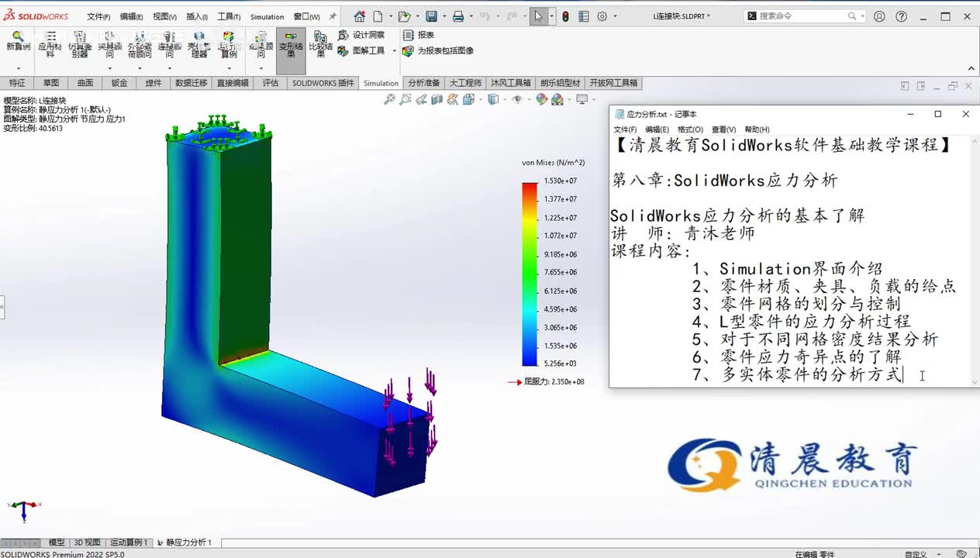Click the Rebuild traffic light icon
Image resolution: width=980 pixels, height=558 pixels.
click(x=565, y=16)
